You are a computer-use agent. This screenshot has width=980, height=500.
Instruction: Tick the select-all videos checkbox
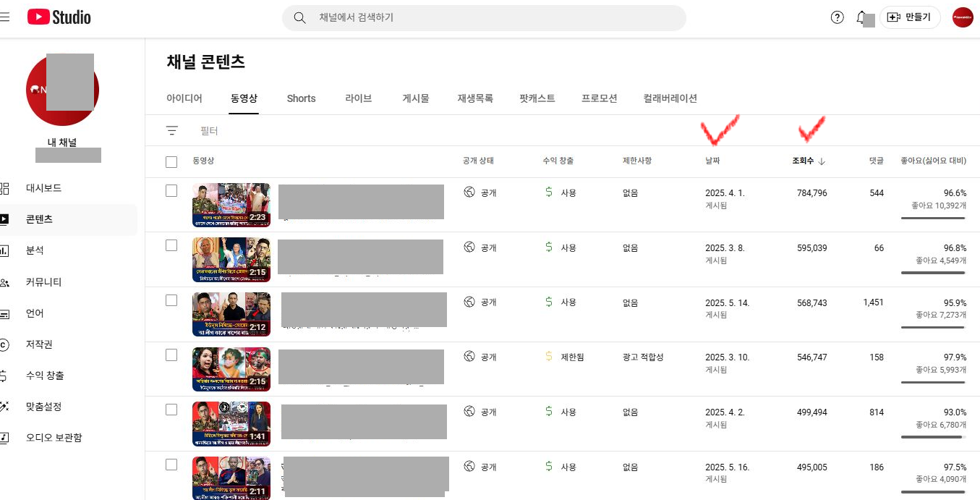click(171, 162)
